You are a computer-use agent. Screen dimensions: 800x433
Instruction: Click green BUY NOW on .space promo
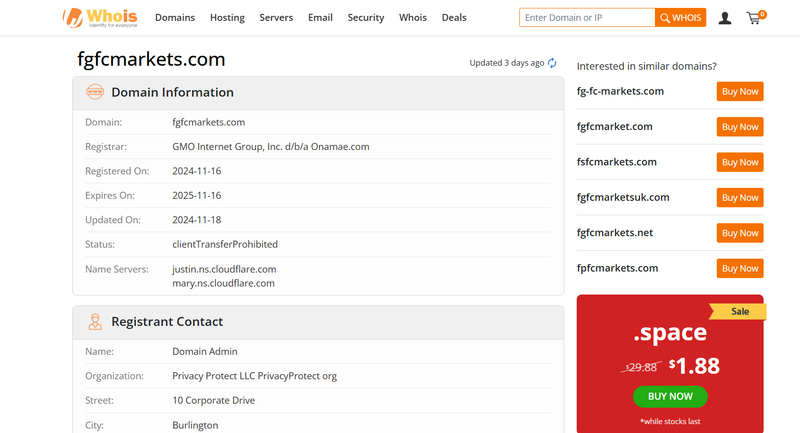pos(670,396)
